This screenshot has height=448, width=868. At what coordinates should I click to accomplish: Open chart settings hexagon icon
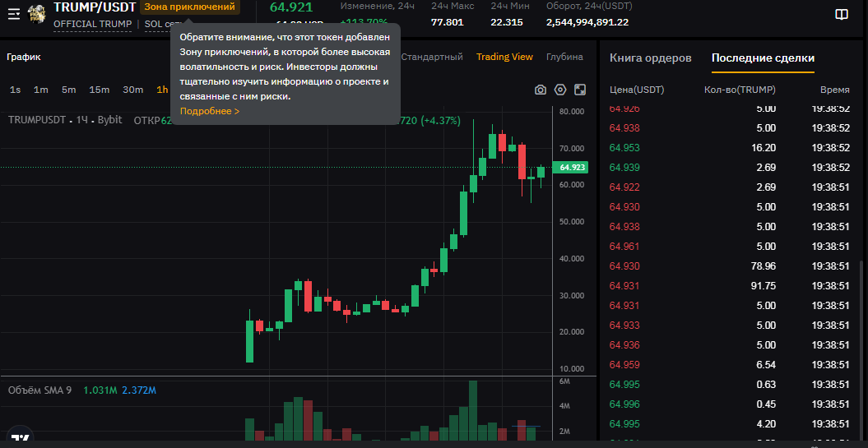[560, 90]
